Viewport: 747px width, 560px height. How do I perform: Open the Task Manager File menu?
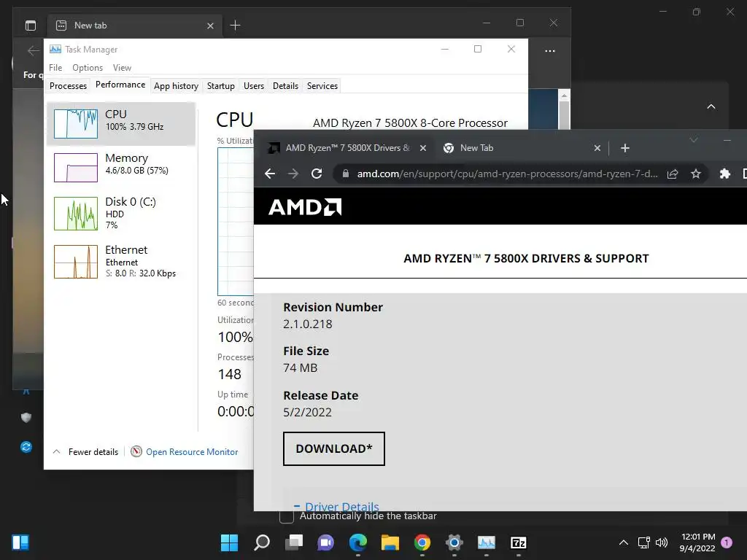pyautogui.click(x=55, y=68)
